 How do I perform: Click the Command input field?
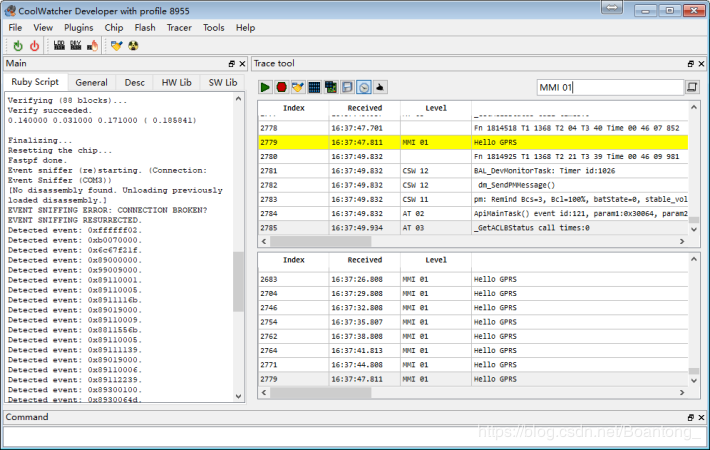point(355,436)
